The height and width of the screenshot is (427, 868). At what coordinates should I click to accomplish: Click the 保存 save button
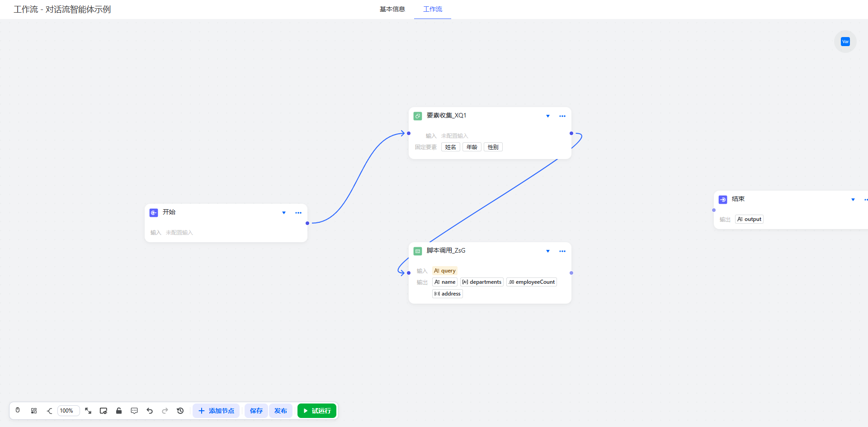pos(256,411)
